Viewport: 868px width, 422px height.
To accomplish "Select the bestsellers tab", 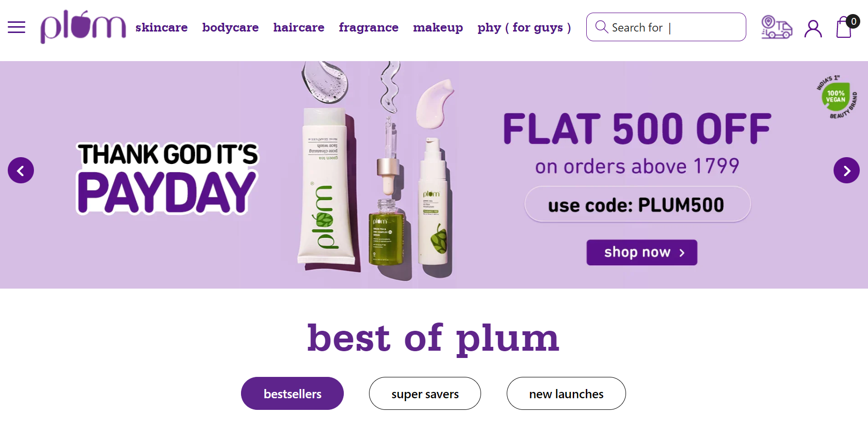I will (x=292, y=393).
